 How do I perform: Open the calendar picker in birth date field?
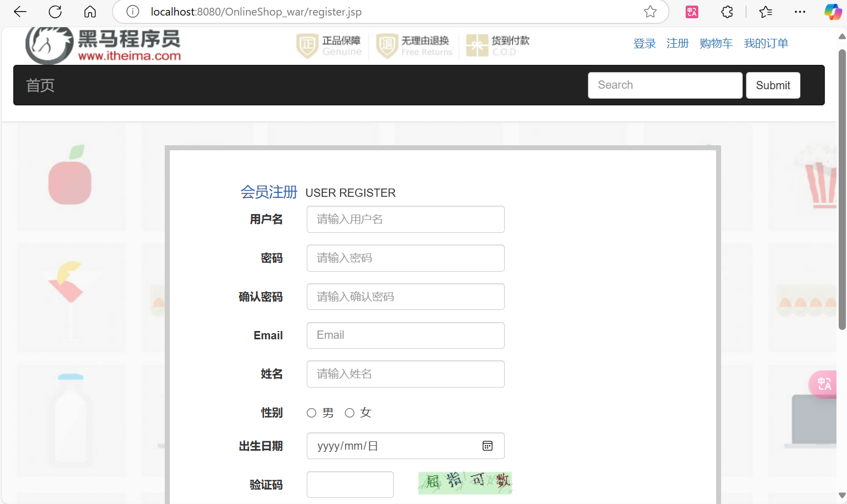pyautogui.click(x=488, y=446)
